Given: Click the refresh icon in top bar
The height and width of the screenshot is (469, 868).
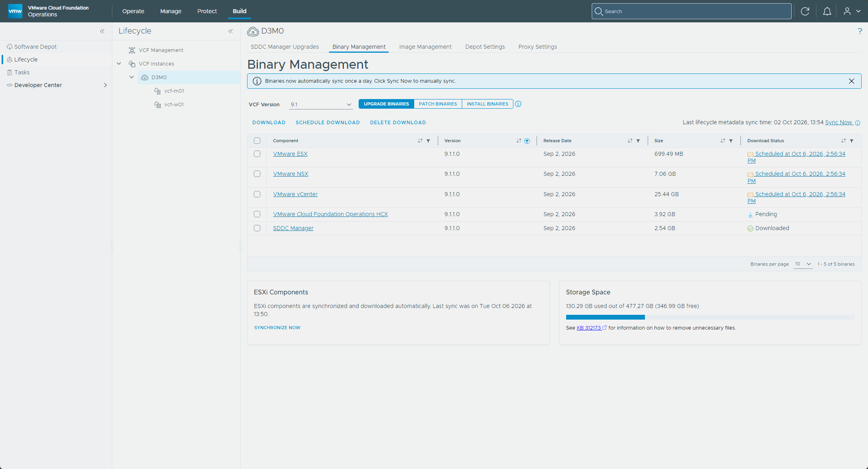Looking at the screenshot, I should (x=805, y=11).
